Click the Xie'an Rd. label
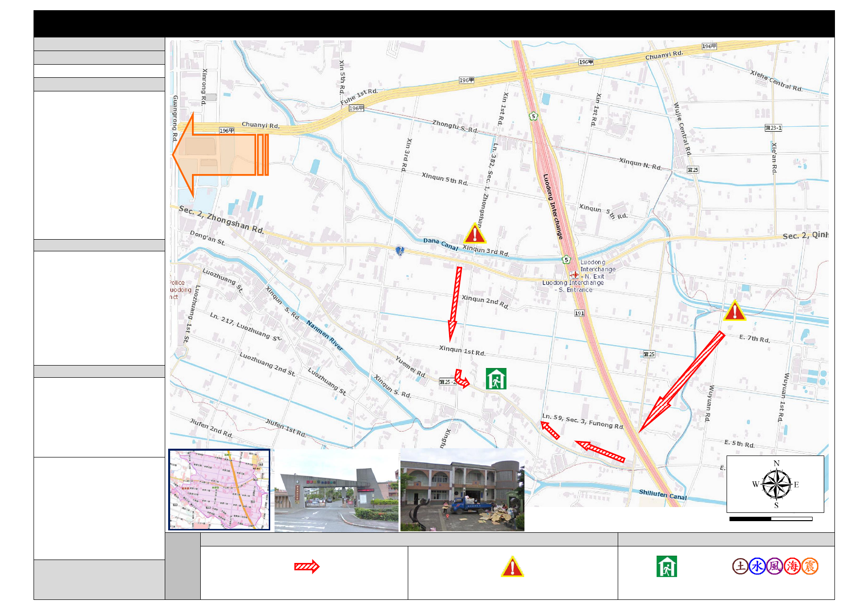868x614 pixels. point(774,158)
